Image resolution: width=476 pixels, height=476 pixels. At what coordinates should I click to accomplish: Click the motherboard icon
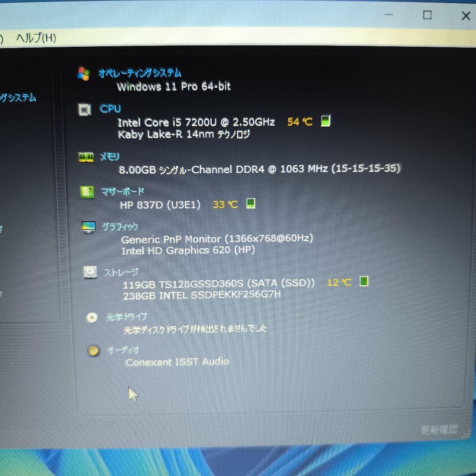[87, 192]
